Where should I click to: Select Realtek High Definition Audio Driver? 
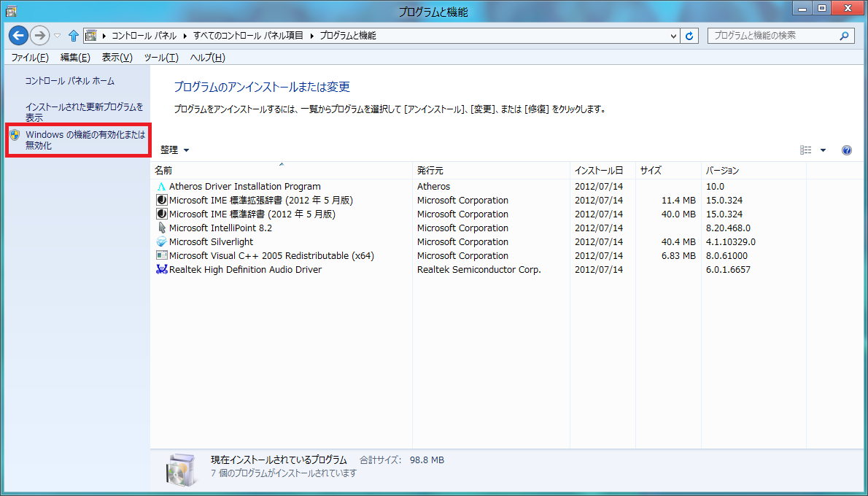click(x=245, y=270)
